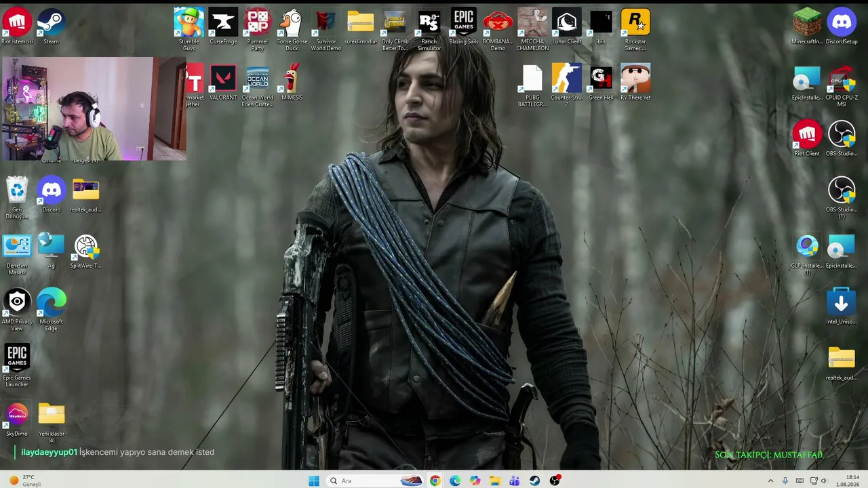868x488 pixels.
Task: Click the Ranch Simulator shortcut
Action: (429, 29)
